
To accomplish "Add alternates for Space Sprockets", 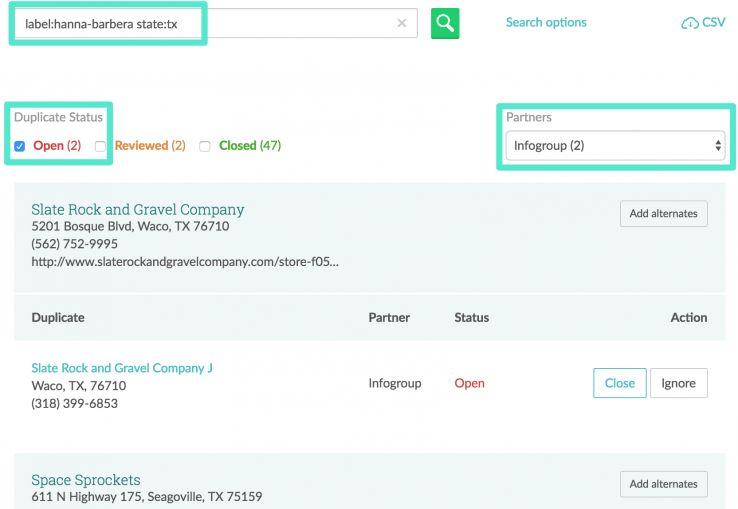I will [663, 484].
